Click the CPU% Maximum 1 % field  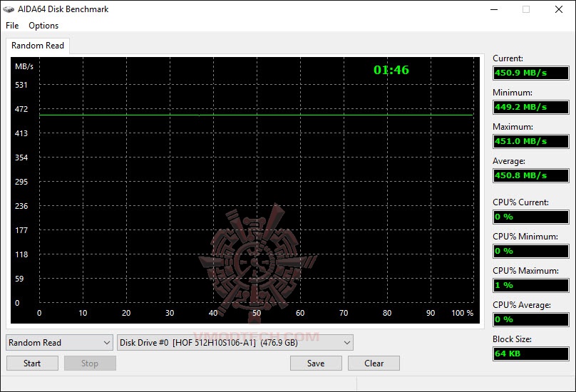(531, 285)
